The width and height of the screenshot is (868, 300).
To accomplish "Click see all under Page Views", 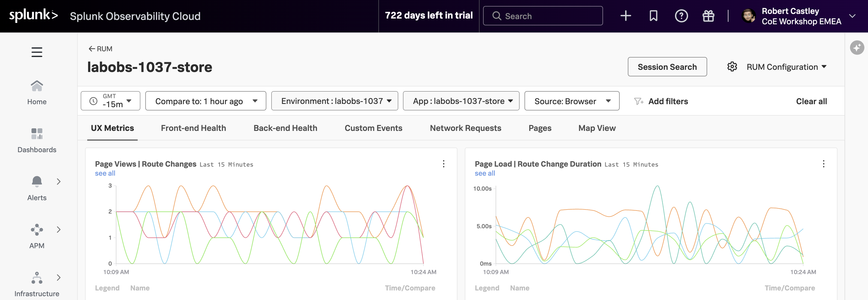I will click(x=105, y=173).
